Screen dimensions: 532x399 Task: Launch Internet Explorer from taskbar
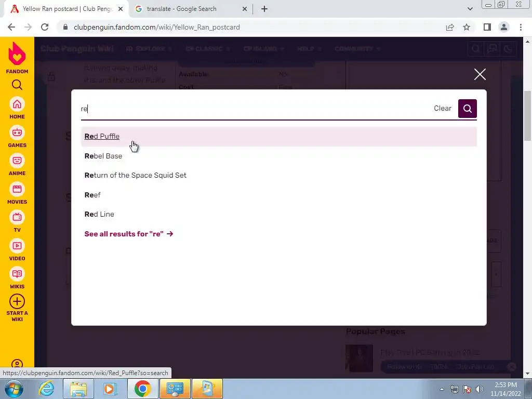[x=46, y=389]
